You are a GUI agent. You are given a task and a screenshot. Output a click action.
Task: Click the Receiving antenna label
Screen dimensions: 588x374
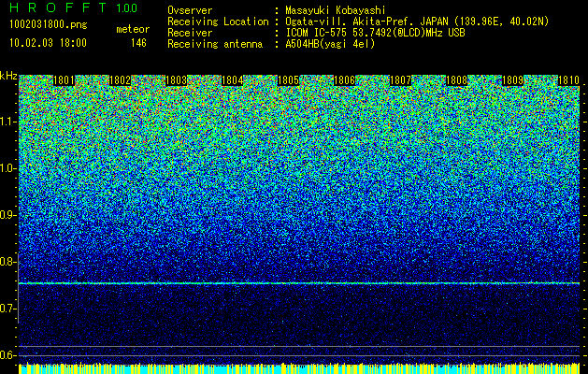point(215,45)
